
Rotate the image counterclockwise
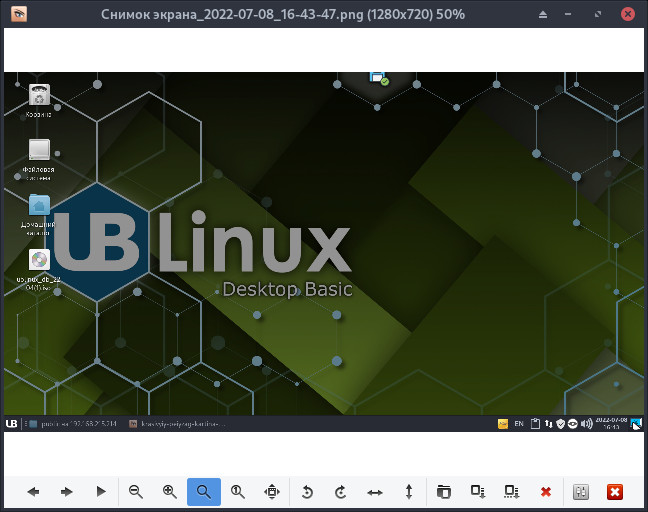tap(308, 492)
